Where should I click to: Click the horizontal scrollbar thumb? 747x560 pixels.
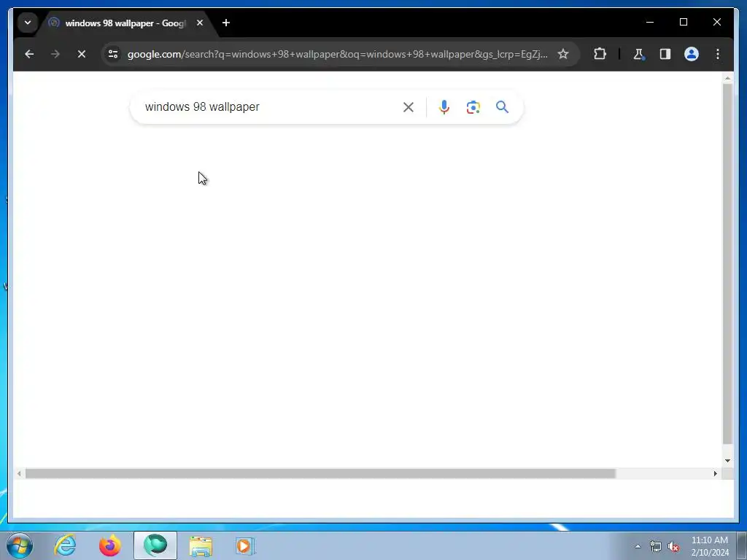tap(320, 473)
